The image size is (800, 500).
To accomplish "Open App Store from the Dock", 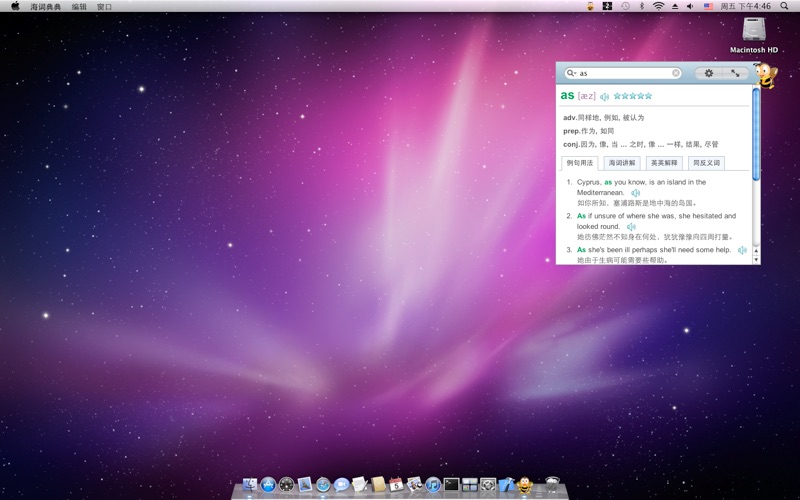I will click(x=268, y=484).
